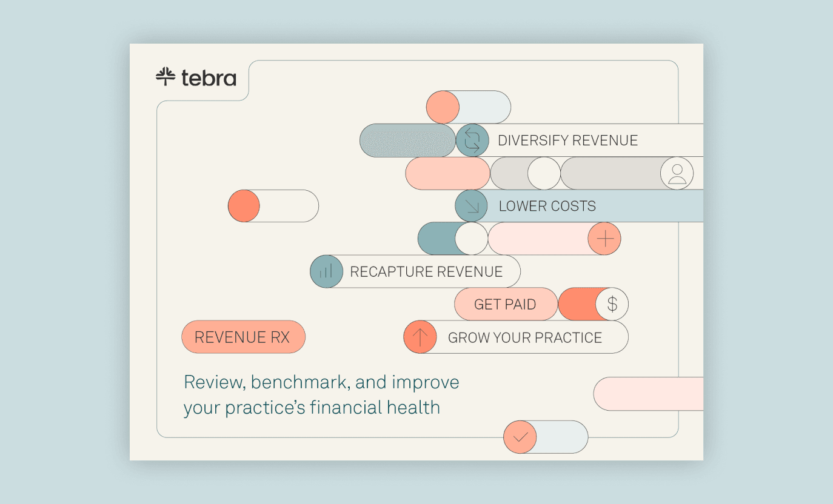Toggle the top orange and gray switch
This screenshot has width=833, height=504.
click(x=468, y=107)
